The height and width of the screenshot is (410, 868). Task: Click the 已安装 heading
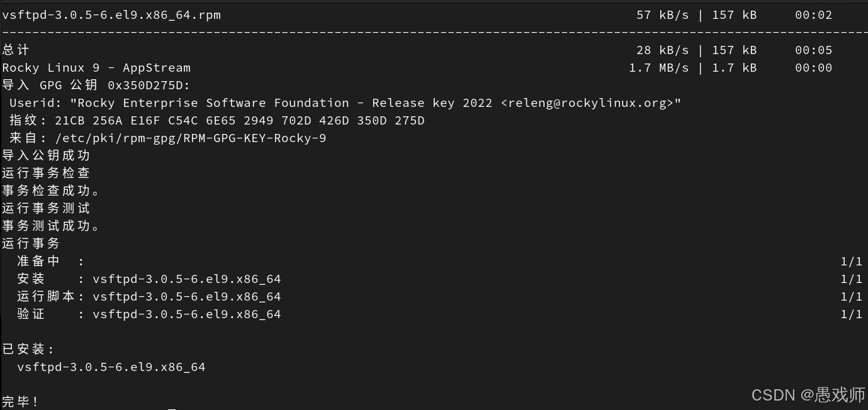[x=28, y=350]
